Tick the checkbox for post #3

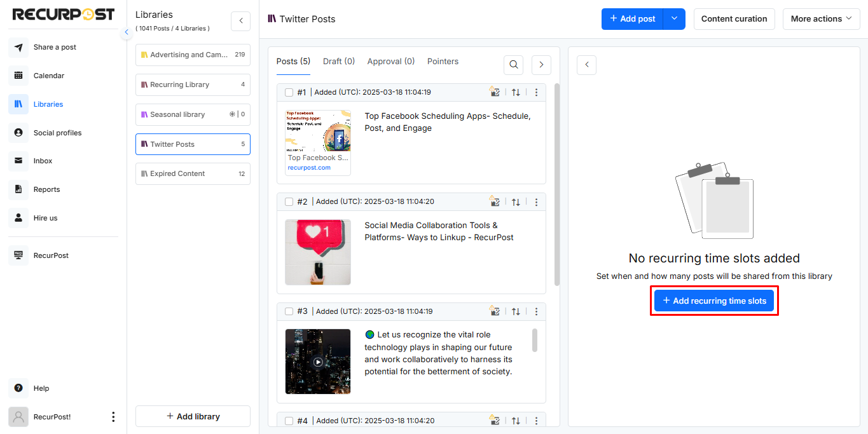point(289,311)
